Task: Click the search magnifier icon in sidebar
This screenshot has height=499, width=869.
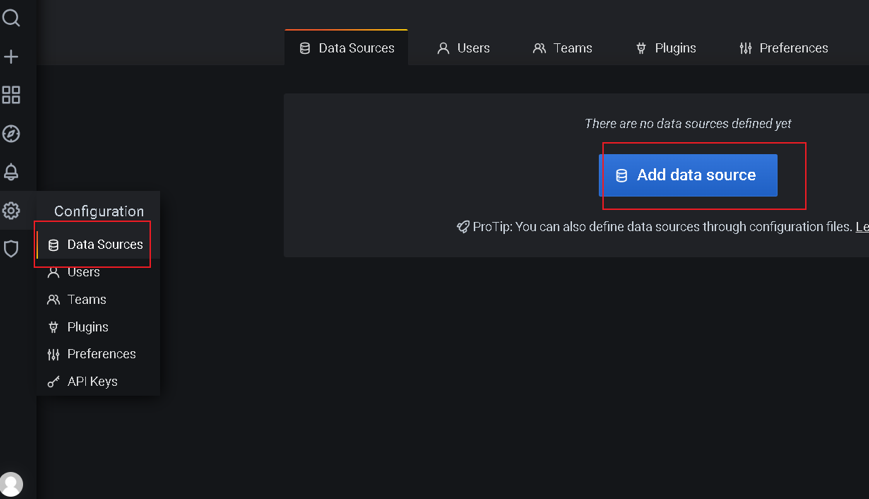Action: tap(11, 18)
